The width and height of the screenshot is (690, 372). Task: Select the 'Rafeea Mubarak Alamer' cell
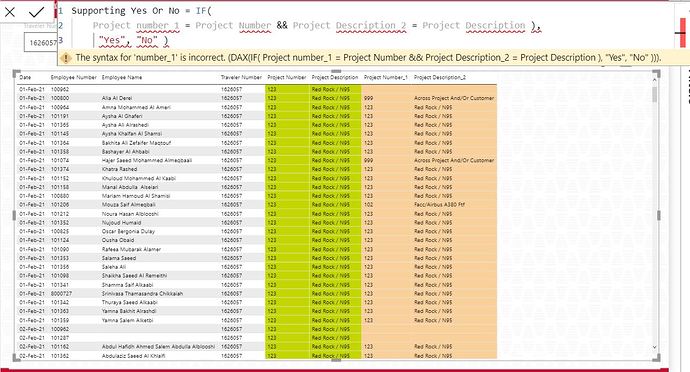(x=131, y=250)
